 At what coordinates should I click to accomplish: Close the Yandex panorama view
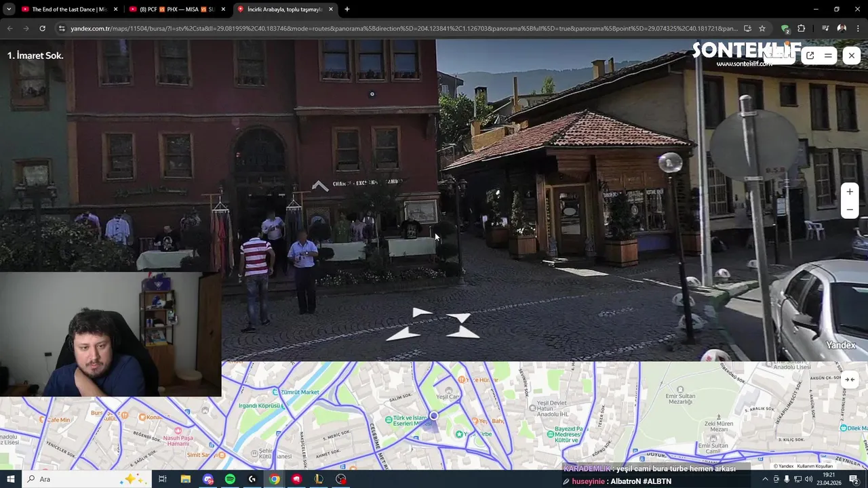pos(852,56)
